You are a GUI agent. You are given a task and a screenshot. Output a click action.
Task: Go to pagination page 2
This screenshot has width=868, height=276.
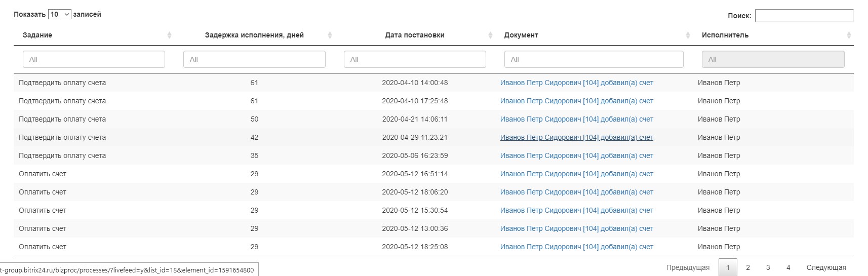tap(748, 267)
